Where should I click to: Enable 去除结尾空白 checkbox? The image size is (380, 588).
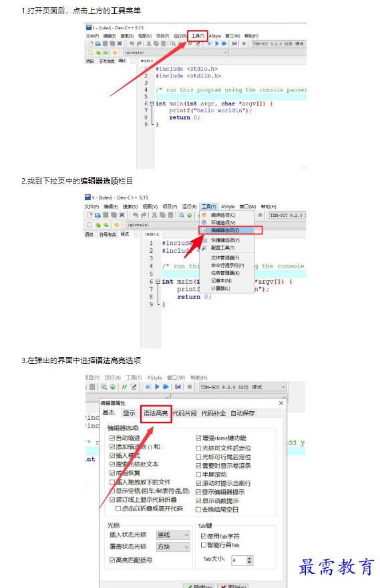point(199,510)
